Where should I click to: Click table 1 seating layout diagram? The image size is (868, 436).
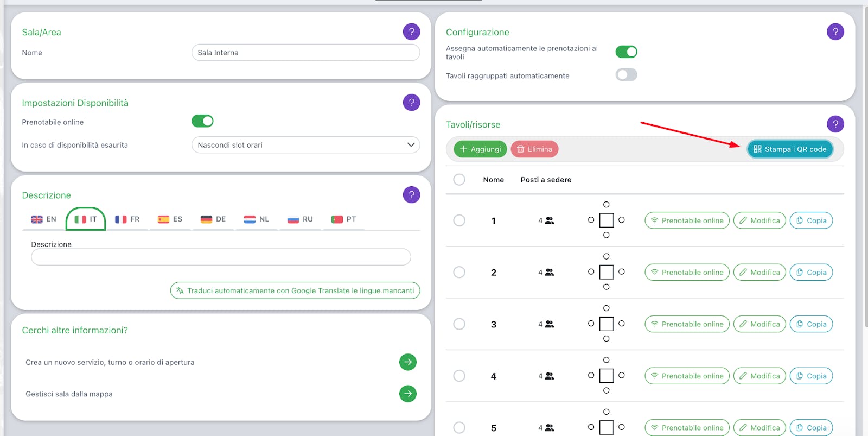point(607,220)
